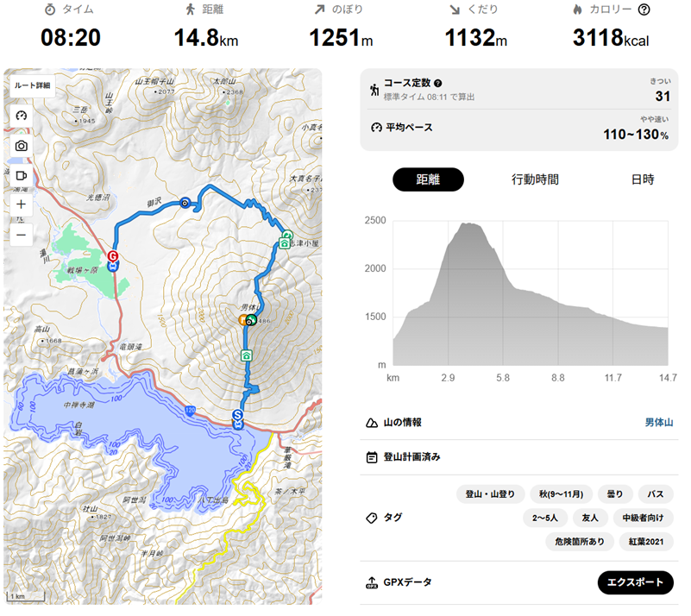
Task: Toggle photo markers with the camera icon
Action: click(22, 146)
